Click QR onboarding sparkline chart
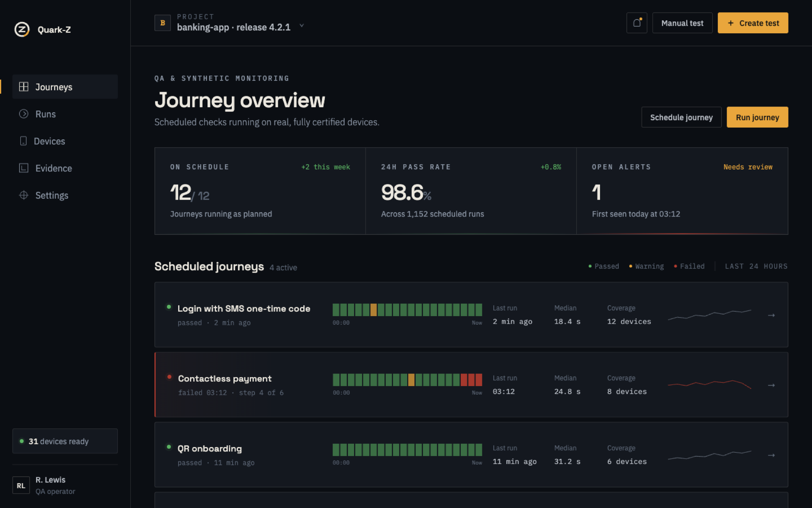The height and width of the screenshot is (508, 812). click(709, 455)
